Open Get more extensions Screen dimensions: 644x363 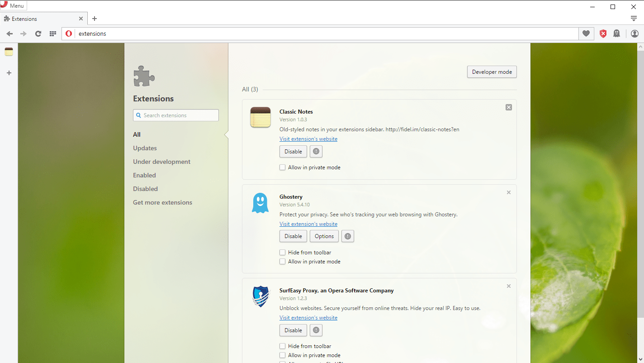[x=162, y=202]
